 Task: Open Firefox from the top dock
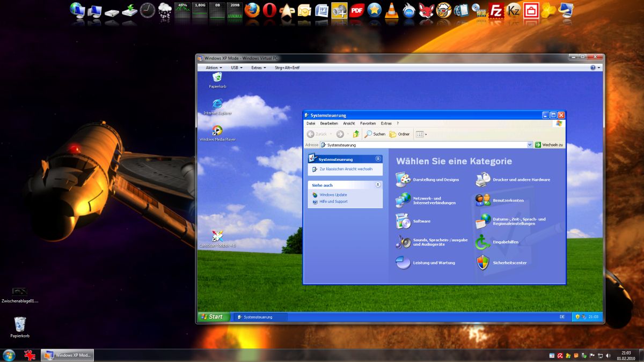[x=252, y=10]
